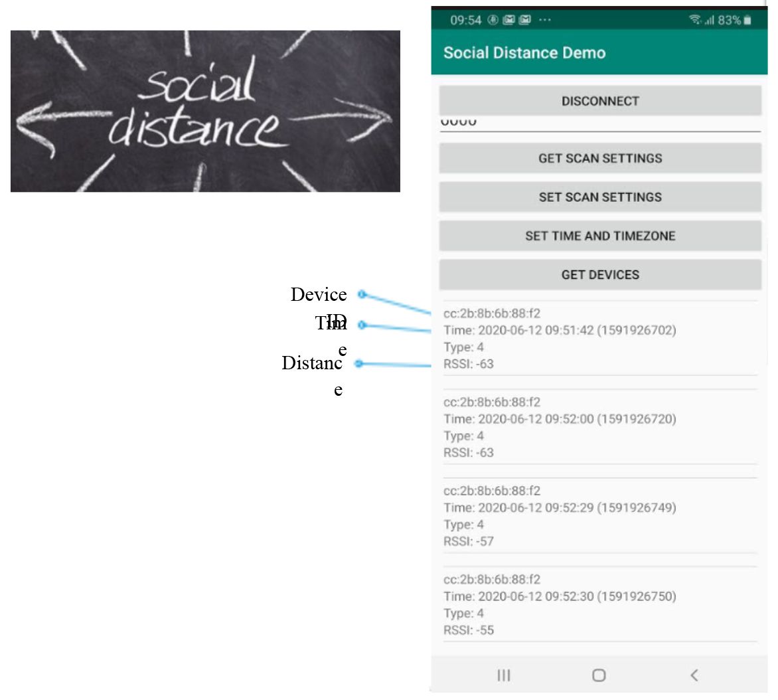Image resolution: width=778 pixels, height=700 pixels.
Task: Tap the battery icon in status bar
Action: click(x=747, y=20)
